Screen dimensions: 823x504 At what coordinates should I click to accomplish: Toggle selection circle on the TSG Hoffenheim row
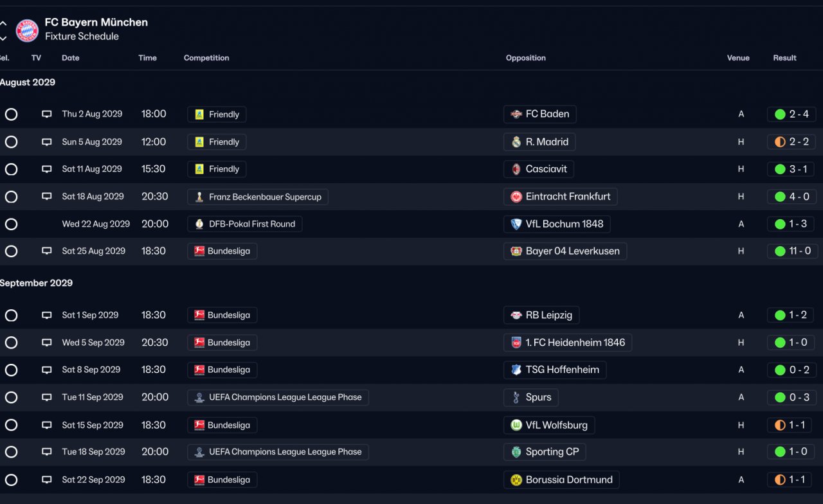pos(11,370)
